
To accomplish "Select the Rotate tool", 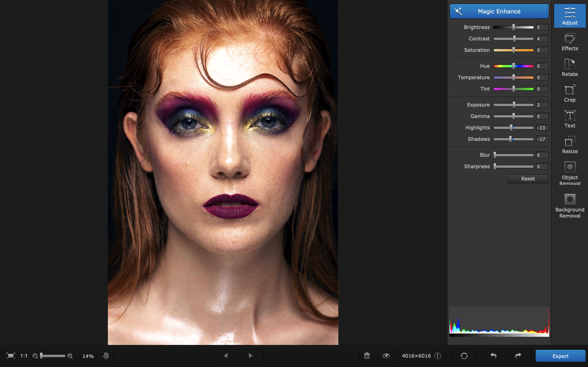I will pos(570,68).
